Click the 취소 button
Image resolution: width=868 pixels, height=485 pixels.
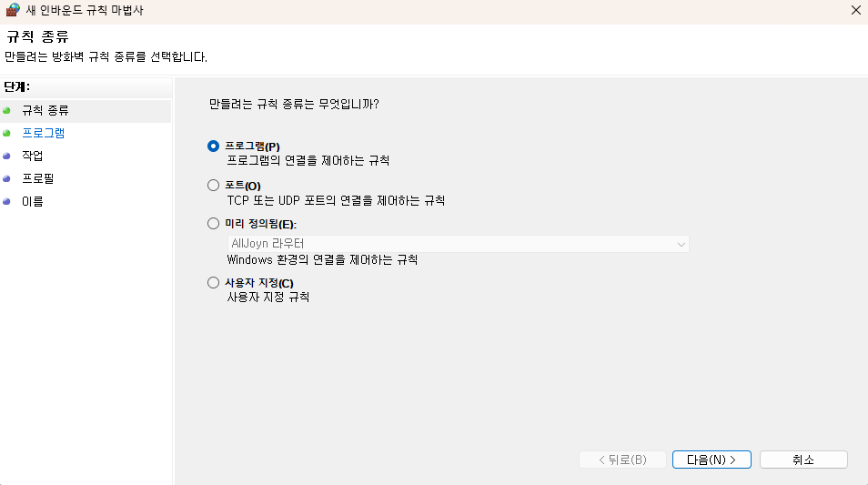[803, 460]
